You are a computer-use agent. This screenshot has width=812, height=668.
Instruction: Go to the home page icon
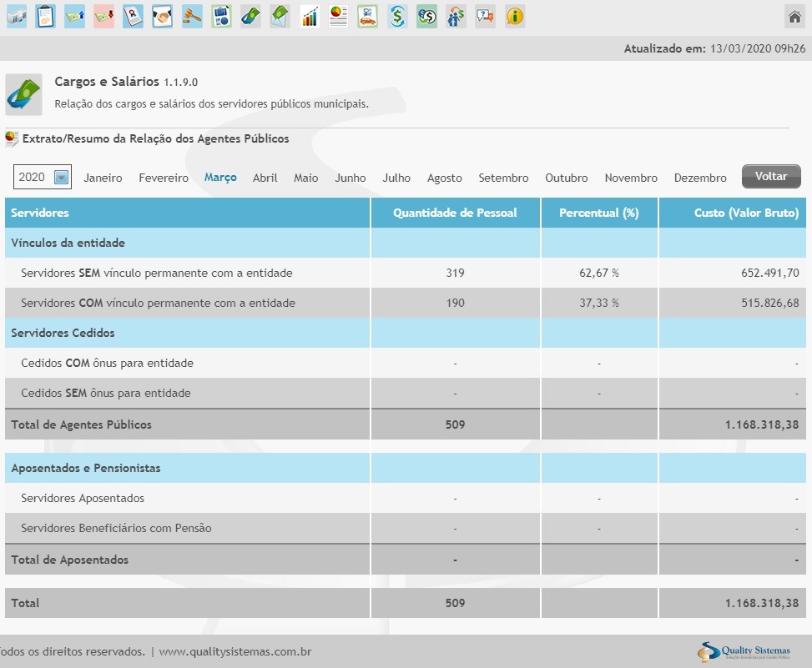coord(794,16)
